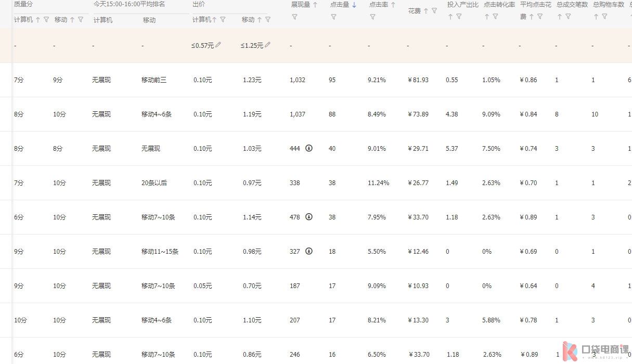This screenshot has width=632, height=364.
Task: Click the 今天15:00-16:00平均排名 column header
Action: [129, 4]
